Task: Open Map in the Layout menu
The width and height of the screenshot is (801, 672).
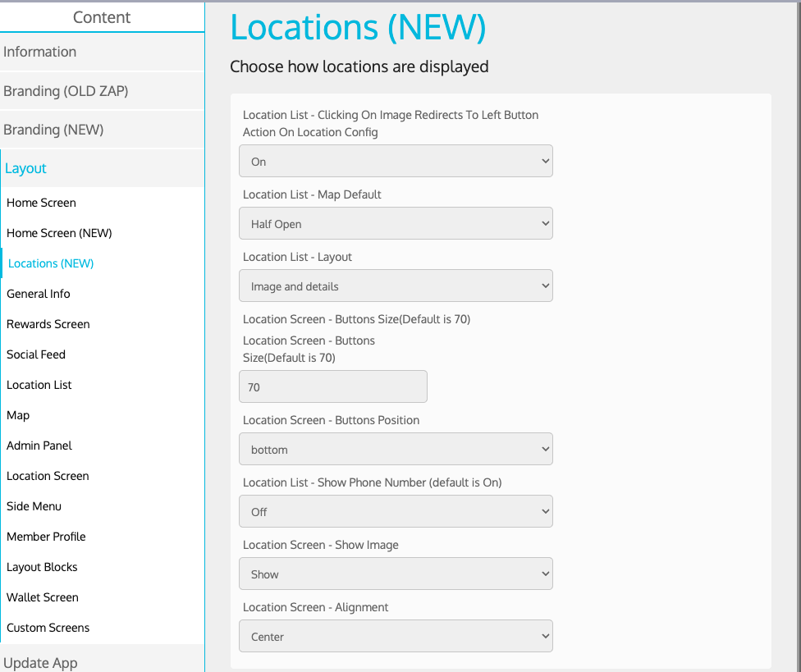Action: point(18,415)
